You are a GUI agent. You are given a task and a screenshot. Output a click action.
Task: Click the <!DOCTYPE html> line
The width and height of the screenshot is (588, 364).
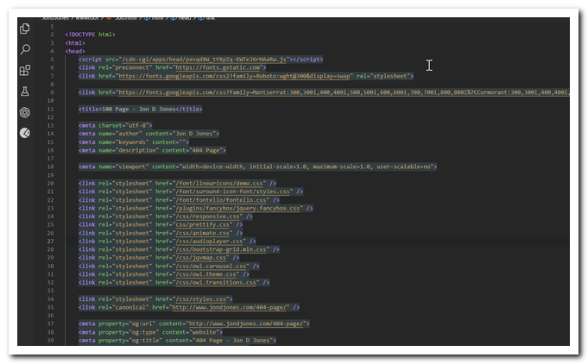click(91, 35)
